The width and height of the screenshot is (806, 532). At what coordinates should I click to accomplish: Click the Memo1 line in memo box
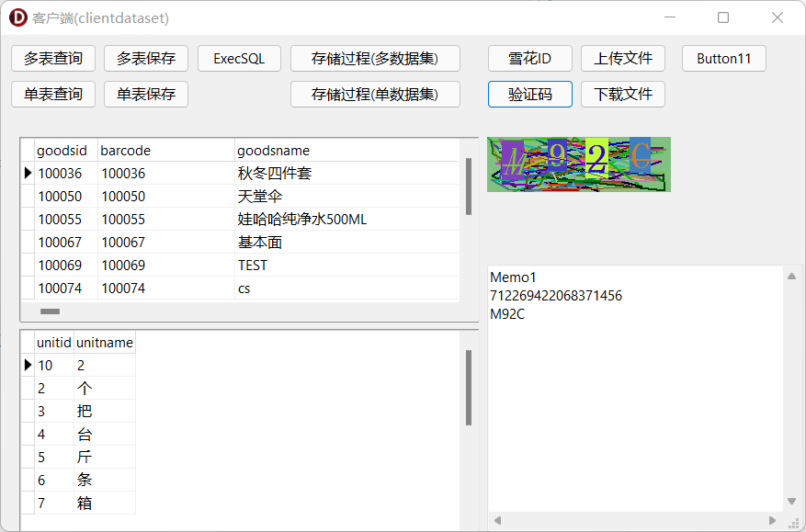coord(513,277)
